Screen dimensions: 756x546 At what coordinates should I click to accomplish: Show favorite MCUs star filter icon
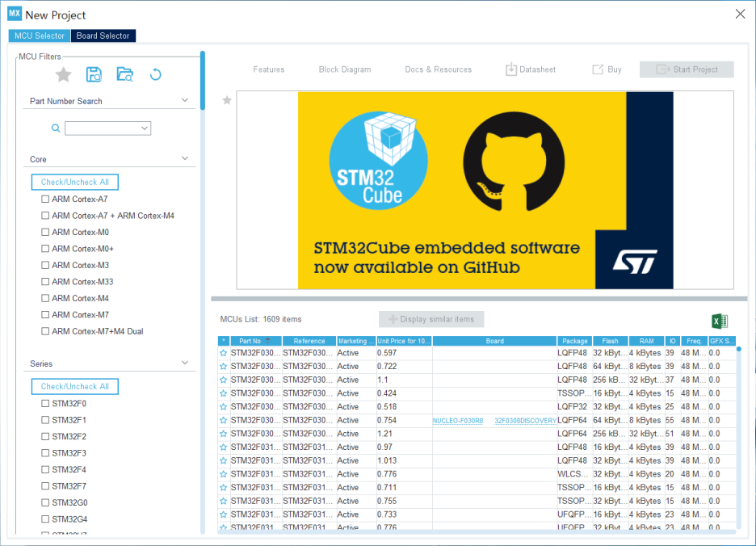[63, 75]
